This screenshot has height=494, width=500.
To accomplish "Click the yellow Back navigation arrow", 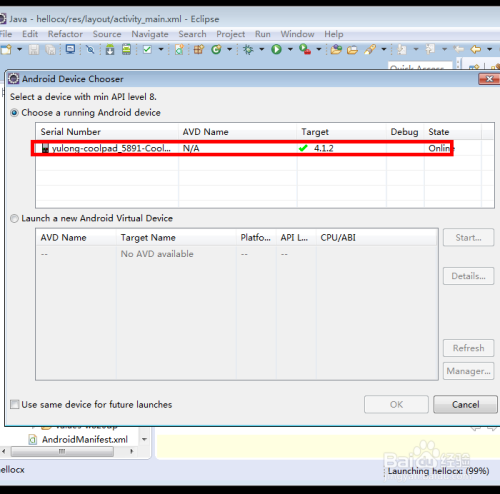I will (475, 49).
